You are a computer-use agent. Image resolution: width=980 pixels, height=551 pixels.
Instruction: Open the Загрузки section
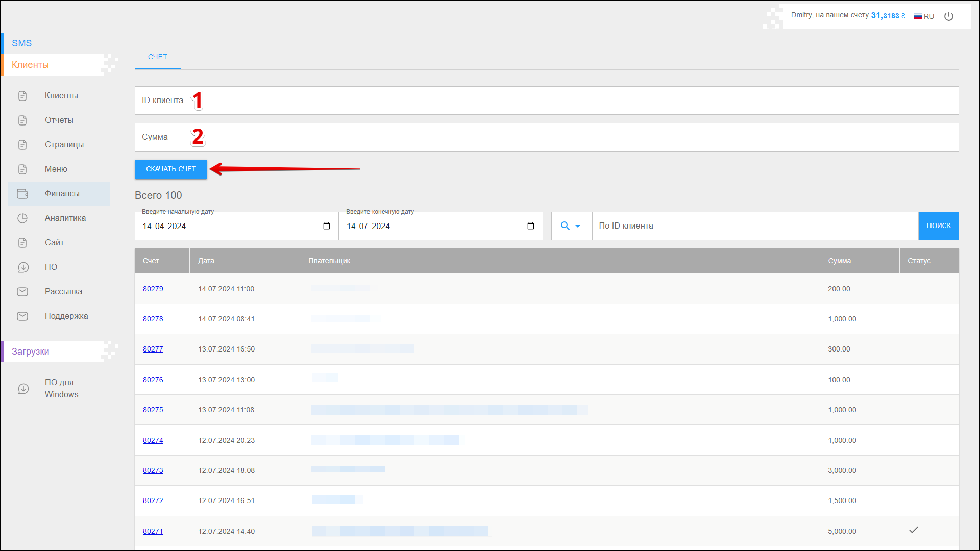point(31,352)
